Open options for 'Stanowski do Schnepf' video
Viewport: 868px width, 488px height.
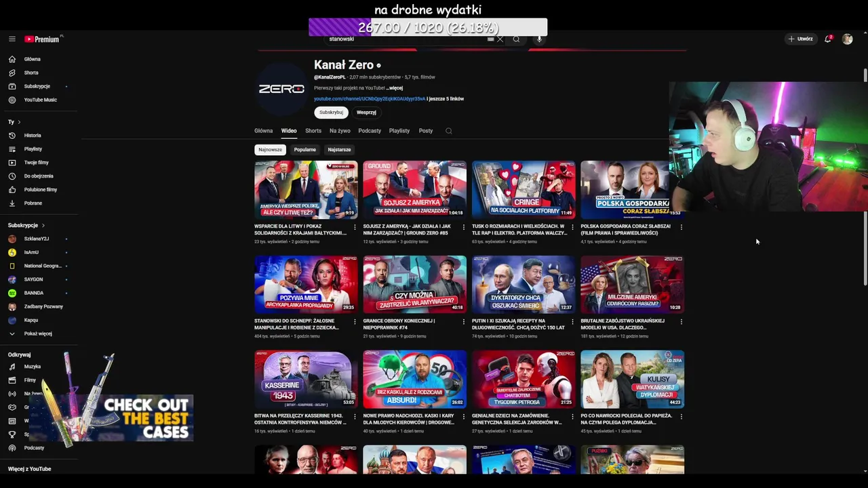pos(355,322)
